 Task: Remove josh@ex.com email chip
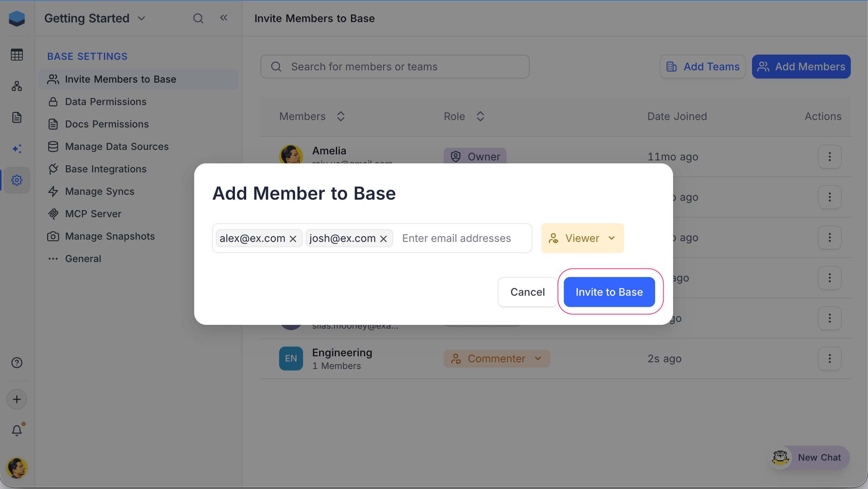(383, 239)
